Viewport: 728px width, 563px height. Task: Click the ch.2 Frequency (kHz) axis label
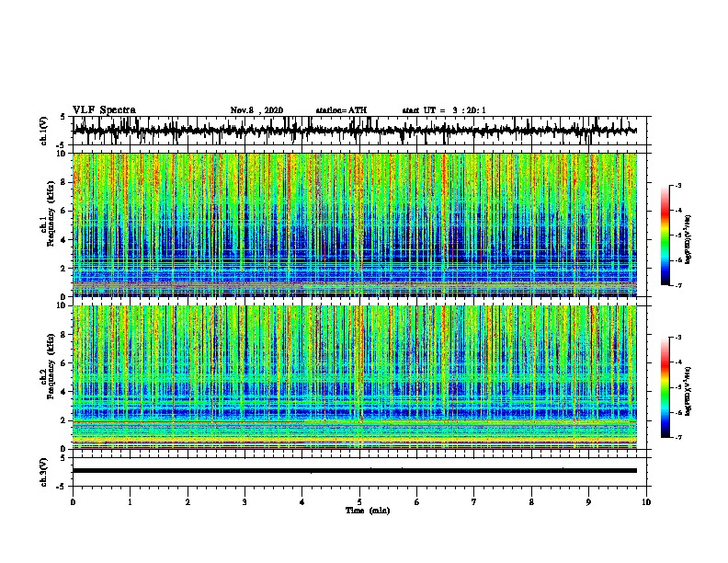click(x=47, y=366)
